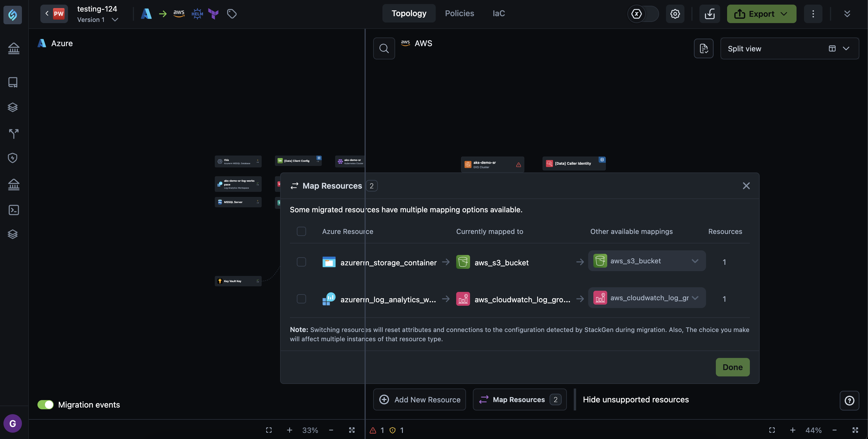This screenshot has height=439, width=868.
Task: Toggle Migration events switch
Action: [x=46, y=405]
